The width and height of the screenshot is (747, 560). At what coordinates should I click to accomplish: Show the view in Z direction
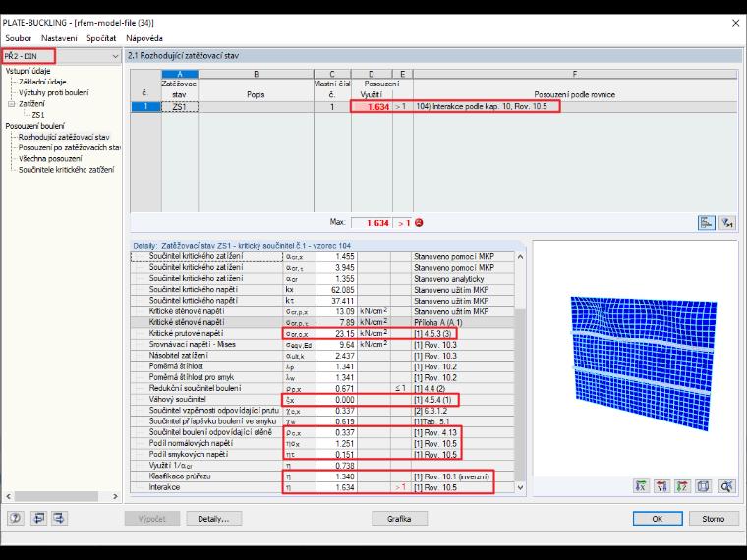pyautogui.click(x=682, y=486)
